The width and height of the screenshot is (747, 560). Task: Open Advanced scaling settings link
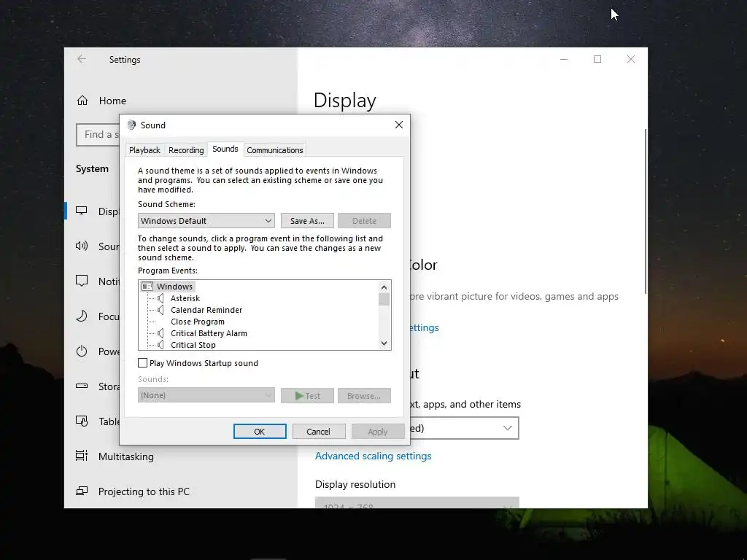point(373,456)
